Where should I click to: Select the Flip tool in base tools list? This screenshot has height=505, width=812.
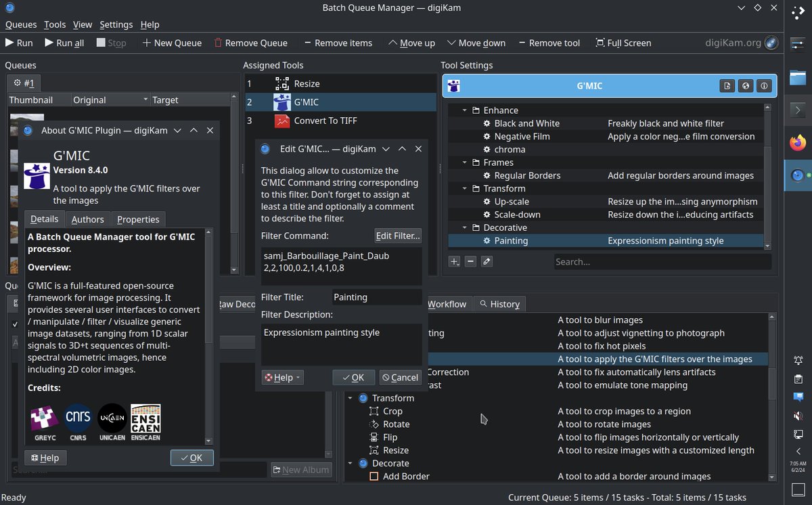tap(390, 437)
